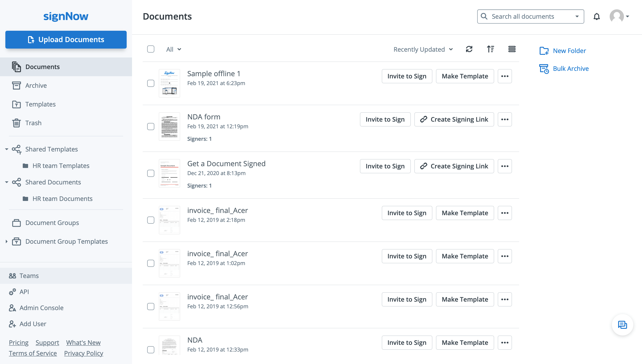
Task: Expand the All documents filter dropdown
Action: (x=173, y=49)
